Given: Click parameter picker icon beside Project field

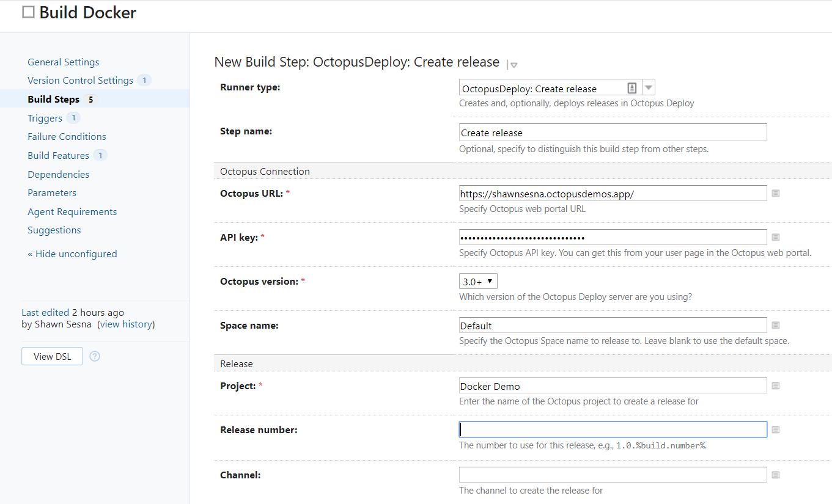Looking at the screenshot, I should (775, 385).
